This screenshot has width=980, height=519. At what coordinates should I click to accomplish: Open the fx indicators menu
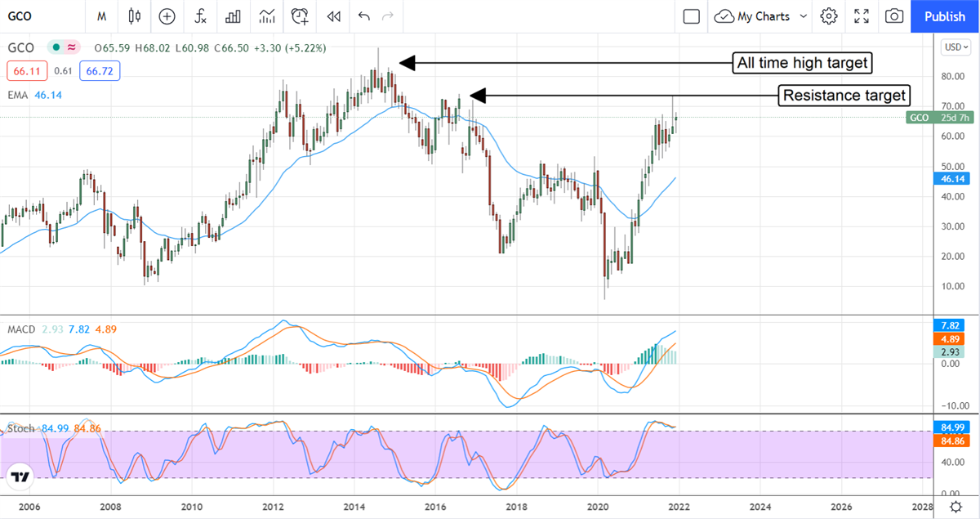pos(200,16)
